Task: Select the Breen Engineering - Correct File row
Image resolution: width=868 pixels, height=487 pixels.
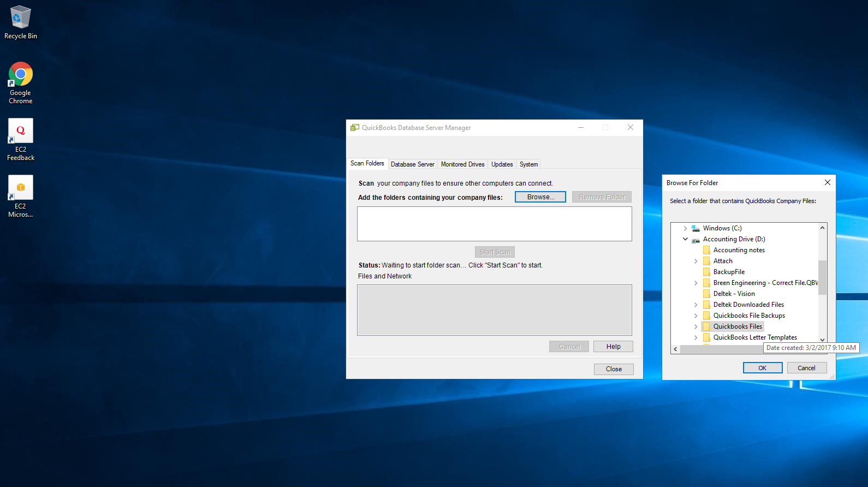Action: click(x=765, y=283)
